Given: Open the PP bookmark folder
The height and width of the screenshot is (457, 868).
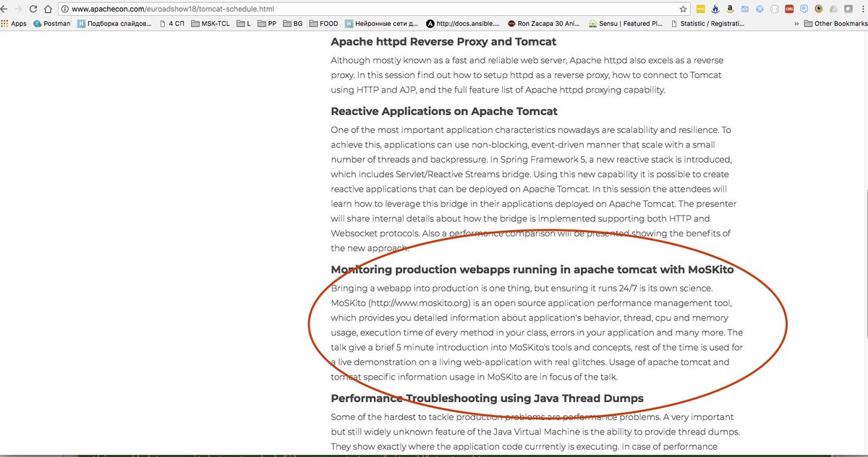Looking at the screenshot, I should (x=266, y=23).
